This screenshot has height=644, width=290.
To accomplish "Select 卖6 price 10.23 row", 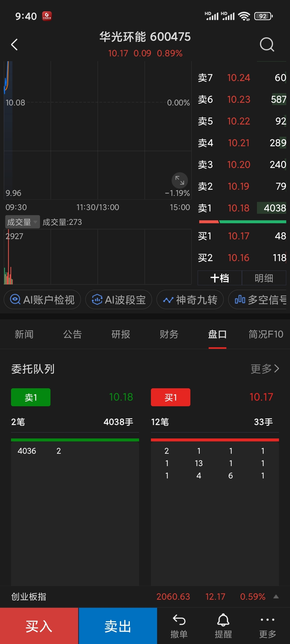I will click(x=242, y=99).
